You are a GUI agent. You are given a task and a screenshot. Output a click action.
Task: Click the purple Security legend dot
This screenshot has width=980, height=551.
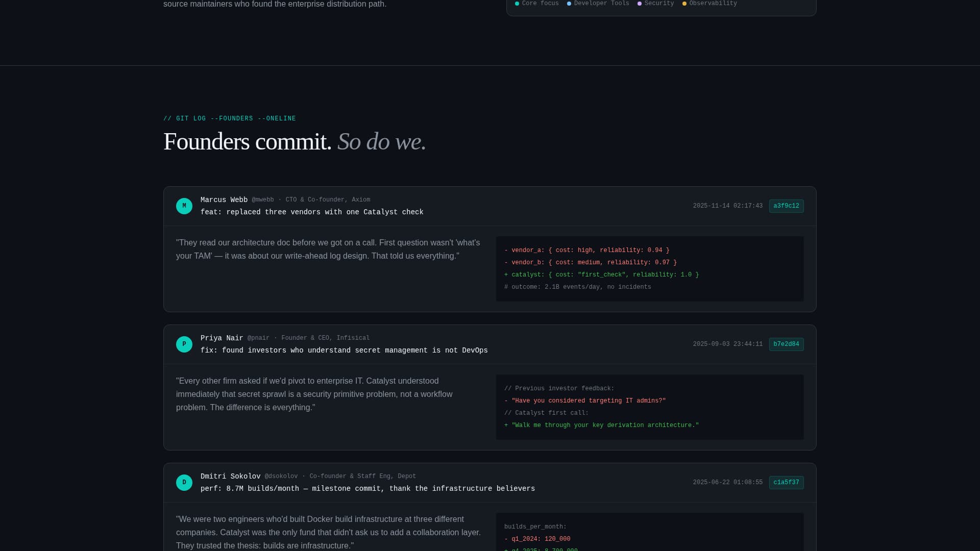click(640, 4)
